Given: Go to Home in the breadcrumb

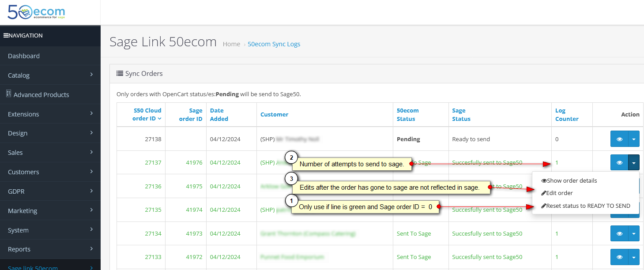Looking at the screenshot, I should click(231, 44).
